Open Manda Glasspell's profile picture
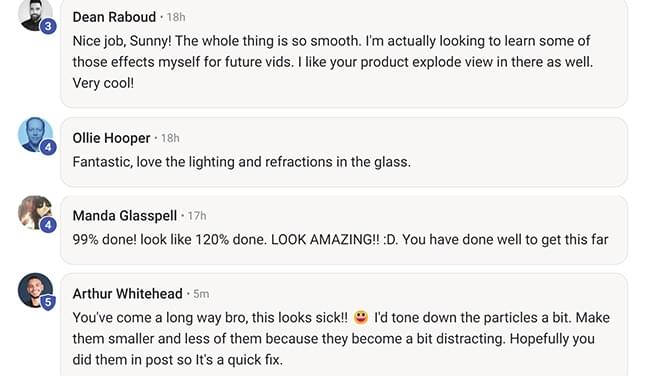 pyautogui.click(x=35, y=213)
